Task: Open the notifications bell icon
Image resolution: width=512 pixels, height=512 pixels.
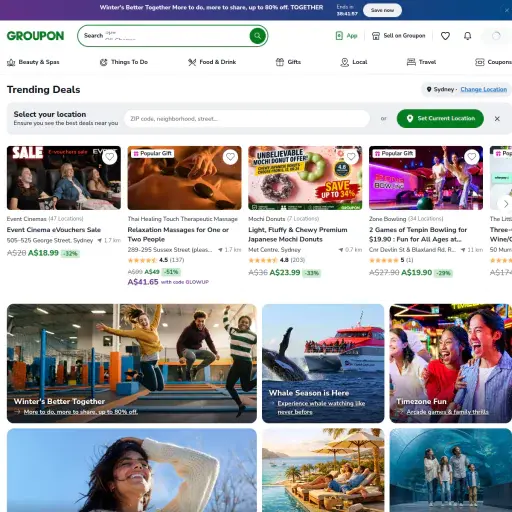Action: point(468,36)
